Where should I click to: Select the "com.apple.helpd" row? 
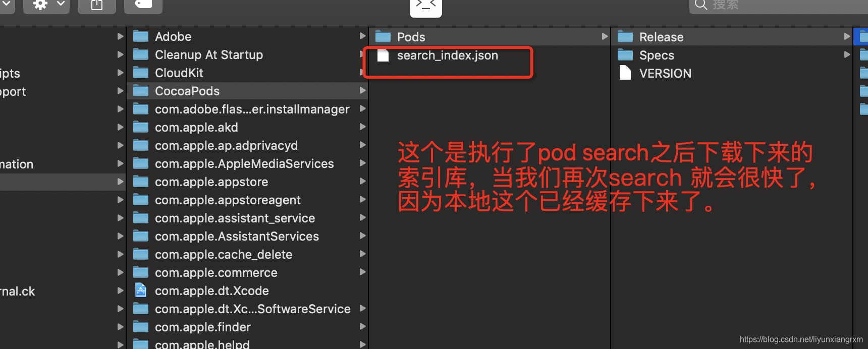pyautogui.click(x=247, y=344)
